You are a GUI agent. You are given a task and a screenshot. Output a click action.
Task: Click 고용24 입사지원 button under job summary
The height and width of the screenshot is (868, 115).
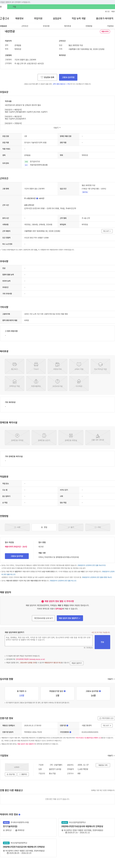(68, 77)
